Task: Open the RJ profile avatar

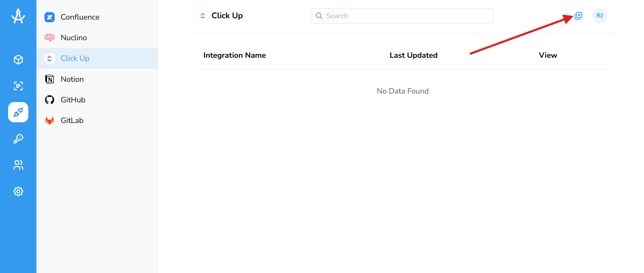Action: click(599, 16)
